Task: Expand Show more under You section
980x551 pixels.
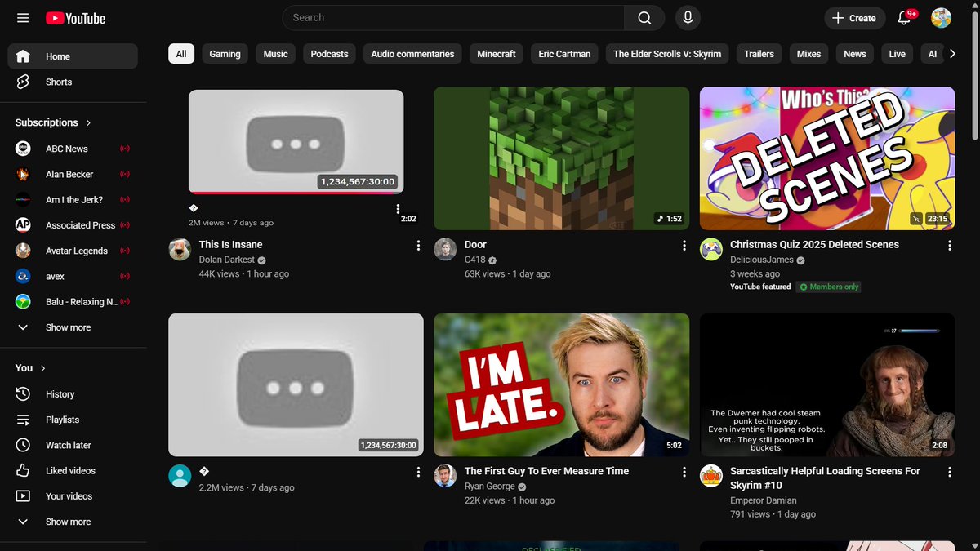Action: [x=73, y=522]
